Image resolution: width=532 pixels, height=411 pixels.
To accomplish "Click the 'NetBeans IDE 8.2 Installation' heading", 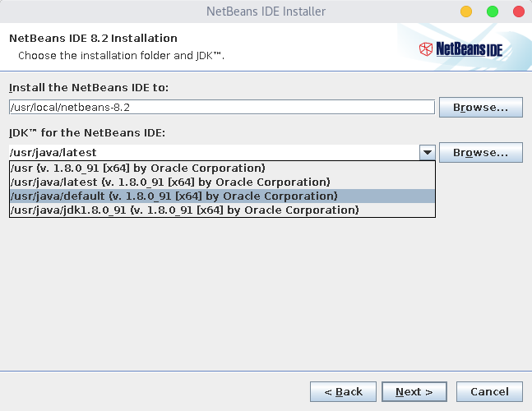I will point(93,39).
